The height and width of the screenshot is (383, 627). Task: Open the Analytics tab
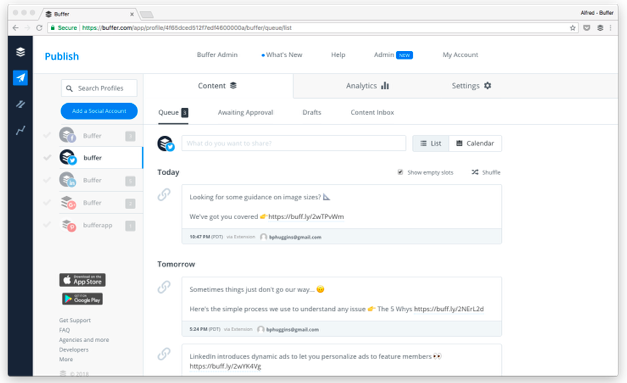click(367, 86)
